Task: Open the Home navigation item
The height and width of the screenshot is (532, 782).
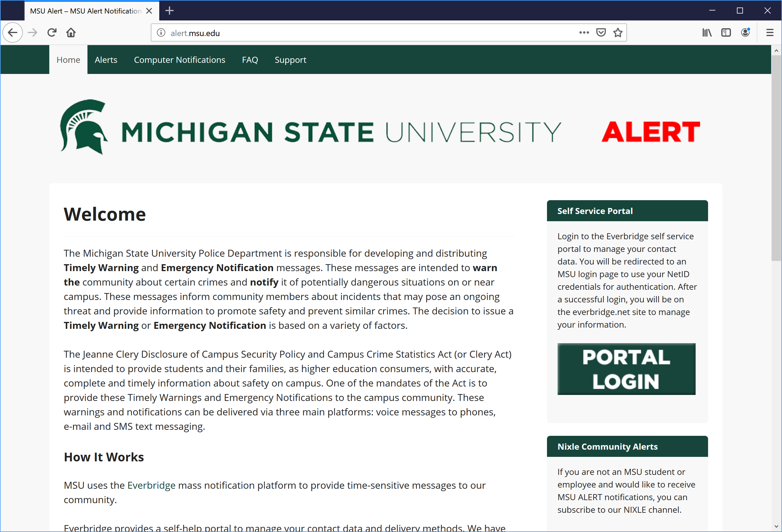Action: pos(68,60)
